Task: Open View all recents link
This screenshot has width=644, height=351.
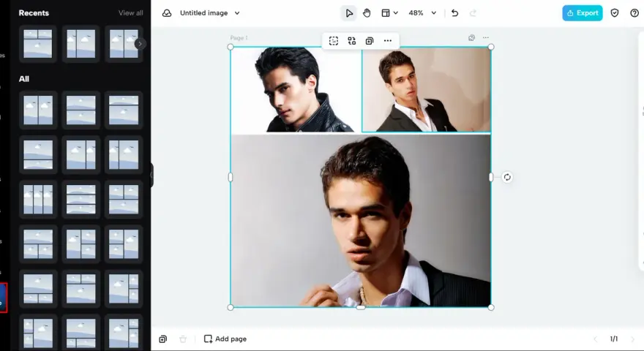Action: pos(130,13)
